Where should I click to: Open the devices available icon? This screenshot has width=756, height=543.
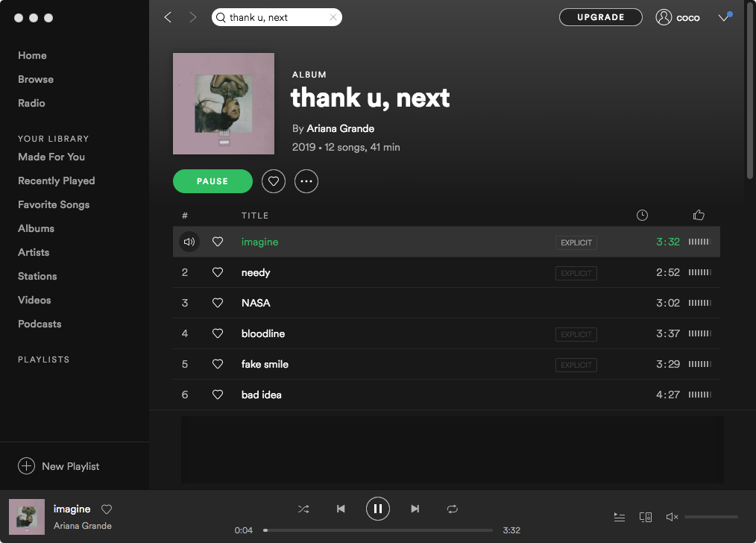pos(646,517)
